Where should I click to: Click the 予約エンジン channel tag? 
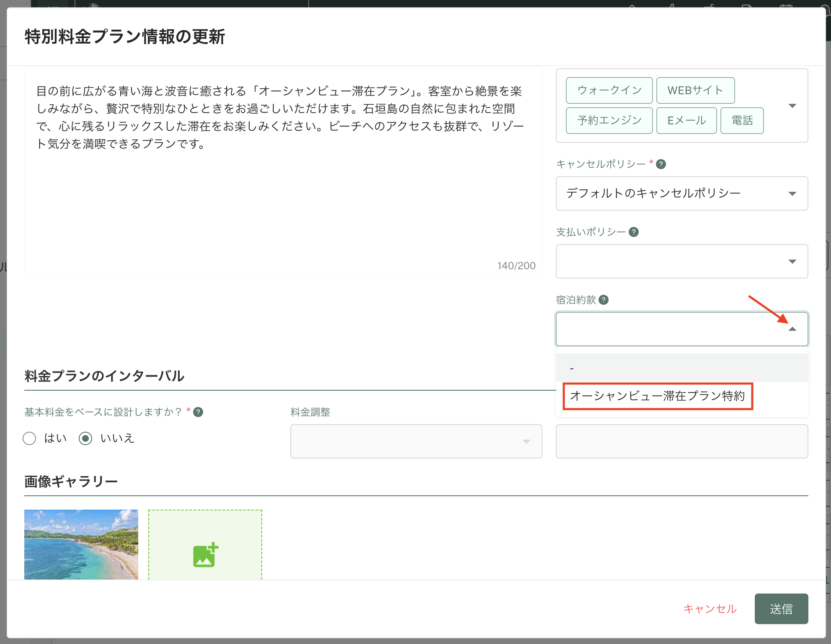click(609, 121)
